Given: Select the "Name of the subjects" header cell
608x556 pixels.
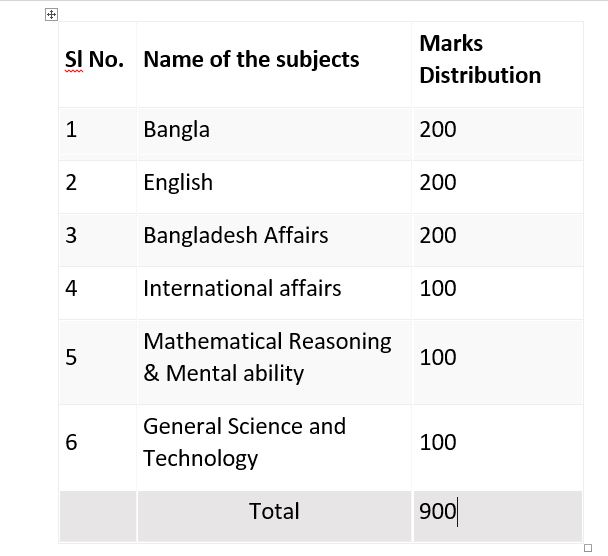Looking at the screenshot, I should pyautogui.click(x=251, y=60).
